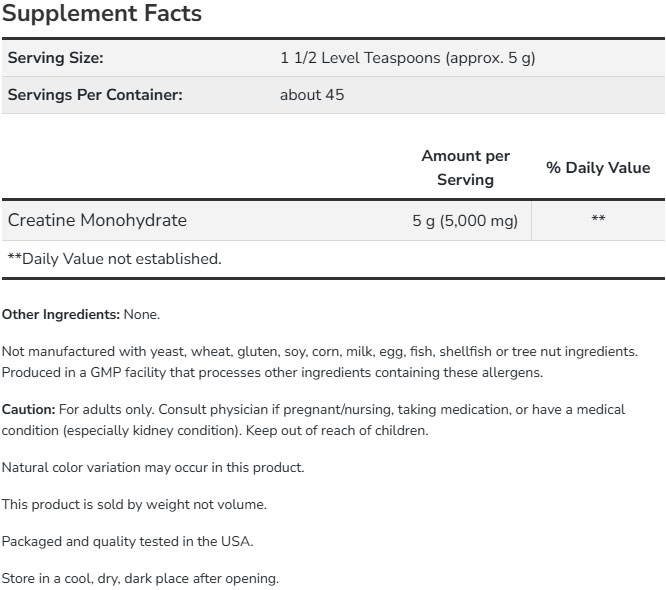Click the GMP facility sentence
Screen dimensions: 666x590
coord(272,373)
